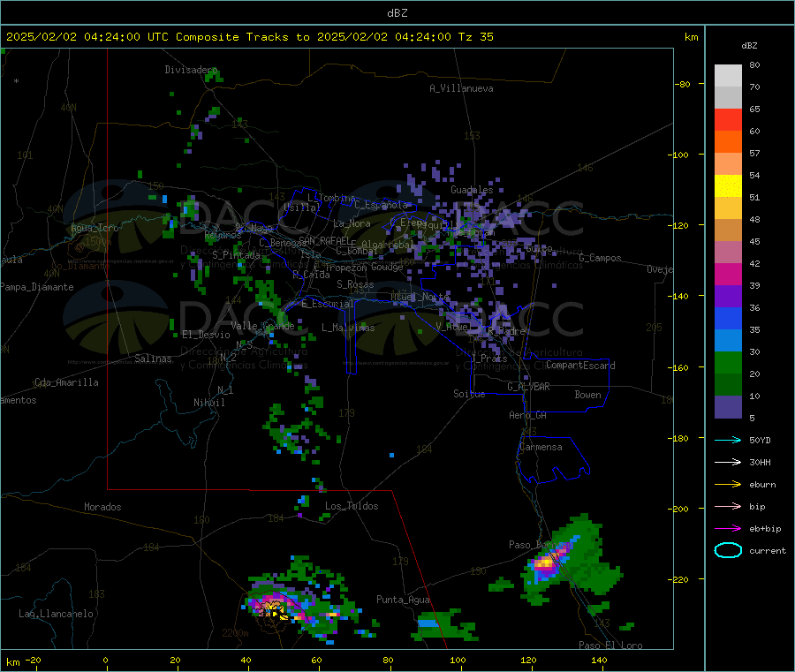Select the purple 39-36 dBZ swatch
Screen dimensions: 795x672
tap(728, 297)
